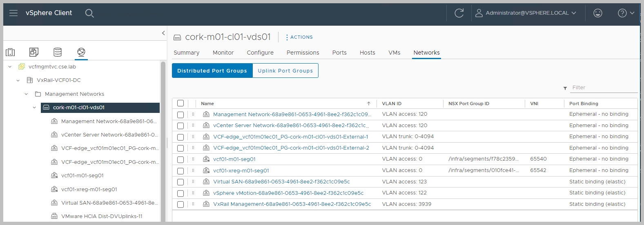Collapse the left navigation panel
Screen dimensions: 644x225
click(163, 33)
